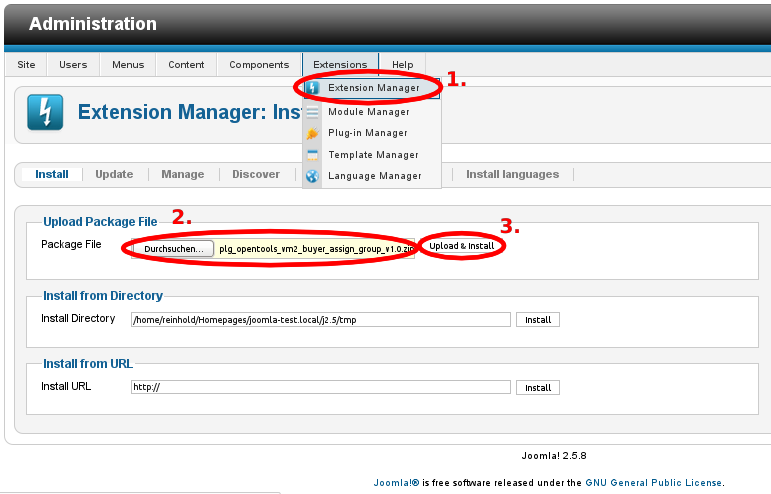Click the Upload & Install button
Image resolution: width=771 pixels, height=494 pixels.
[462, 246]
